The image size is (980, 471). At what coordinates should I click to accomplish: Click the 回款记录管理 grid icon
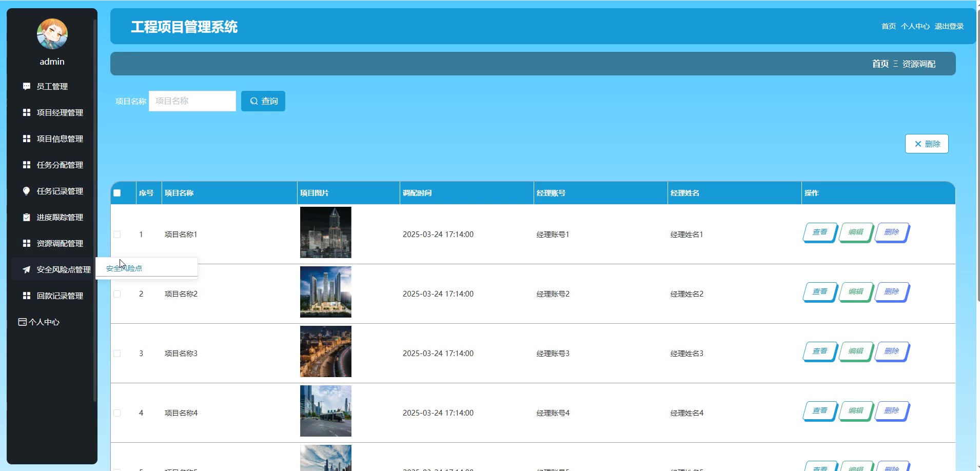(x=27, y=296)
